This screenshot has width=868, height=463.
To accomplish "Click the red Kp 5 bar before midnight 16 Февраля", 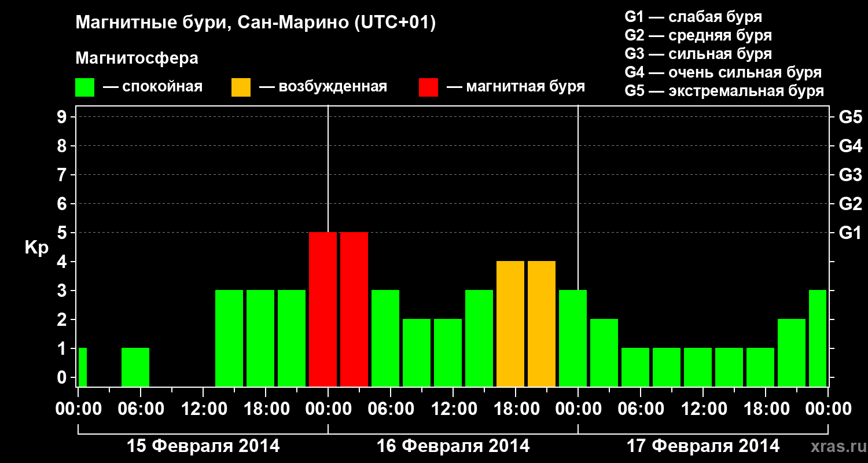I will point(323,309).
